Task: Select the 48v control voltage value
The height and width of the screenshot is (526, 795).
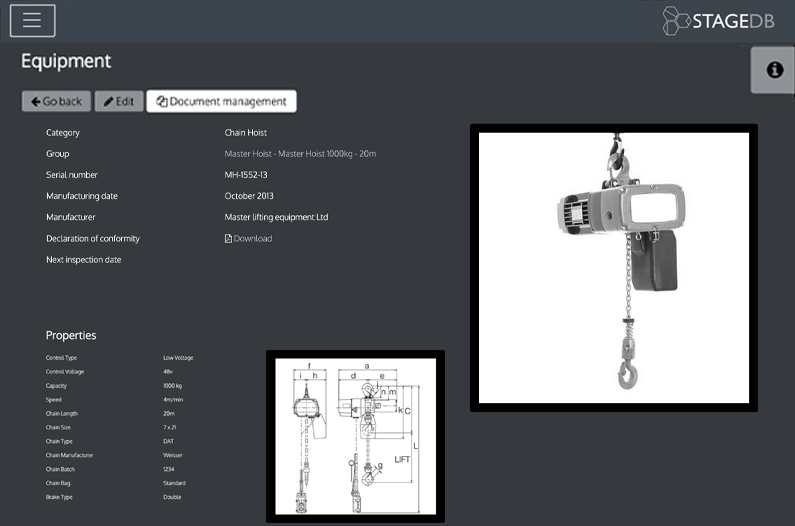Action: 168,371
